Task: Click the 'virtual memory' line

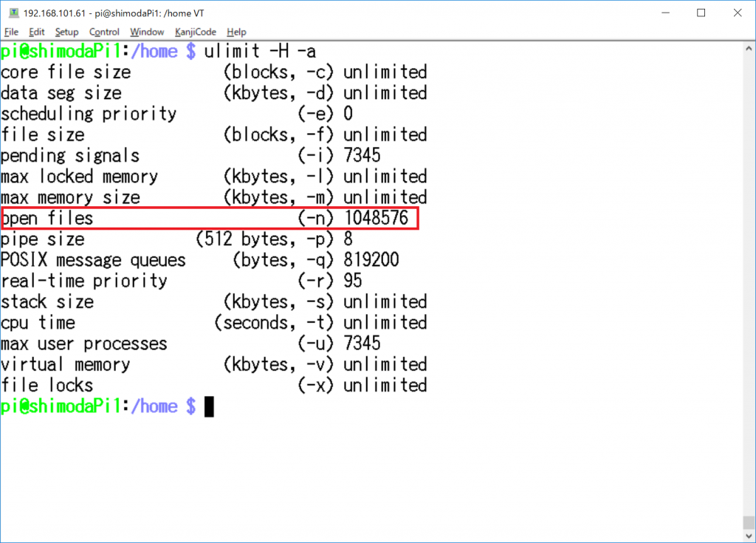Action: click(x=214, y=364)
